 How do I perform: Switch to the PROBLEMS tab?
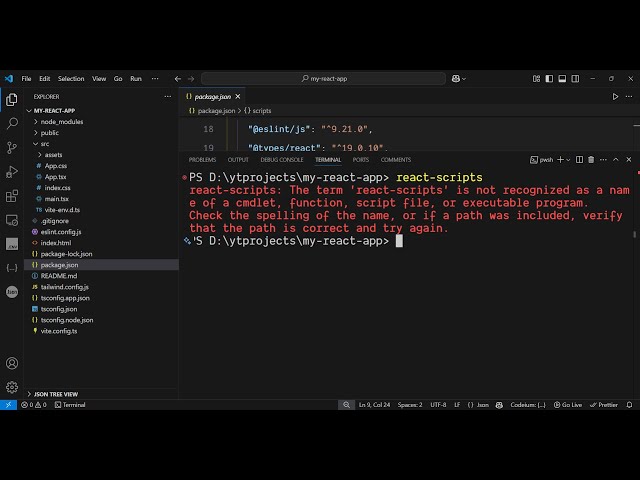(202, 160)
